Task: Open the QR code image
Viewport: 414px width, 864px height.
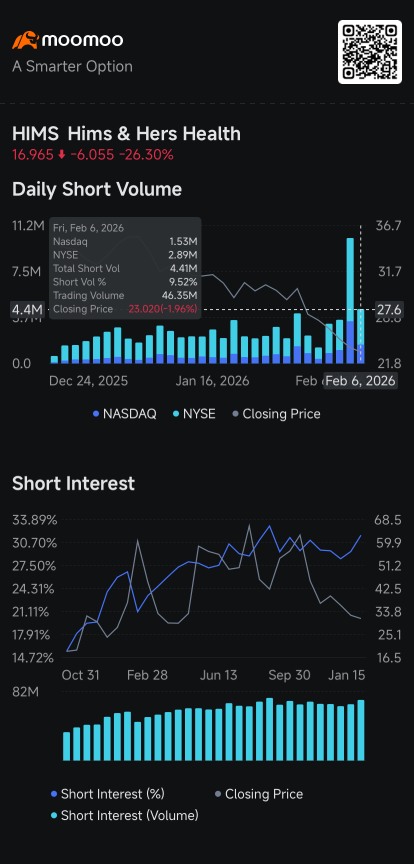Action: point(370,52)
